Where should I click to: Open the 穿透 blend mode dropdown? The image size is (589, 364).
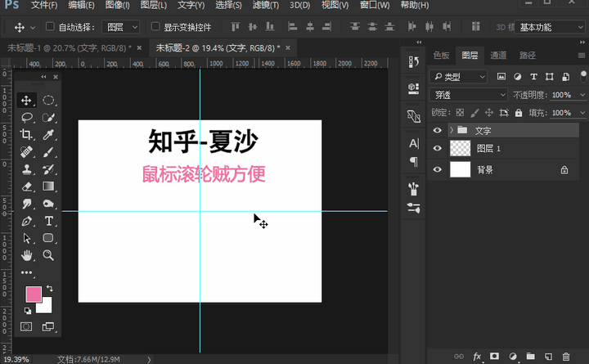coord(468,95)
